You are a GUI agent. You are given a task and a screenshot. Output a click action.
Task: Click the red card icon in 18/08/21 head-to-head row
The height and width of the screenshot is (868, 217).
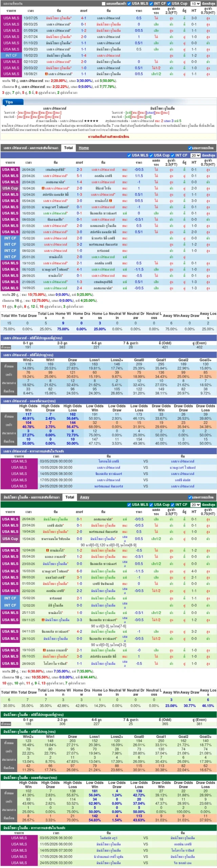click(x=46, y=74)
